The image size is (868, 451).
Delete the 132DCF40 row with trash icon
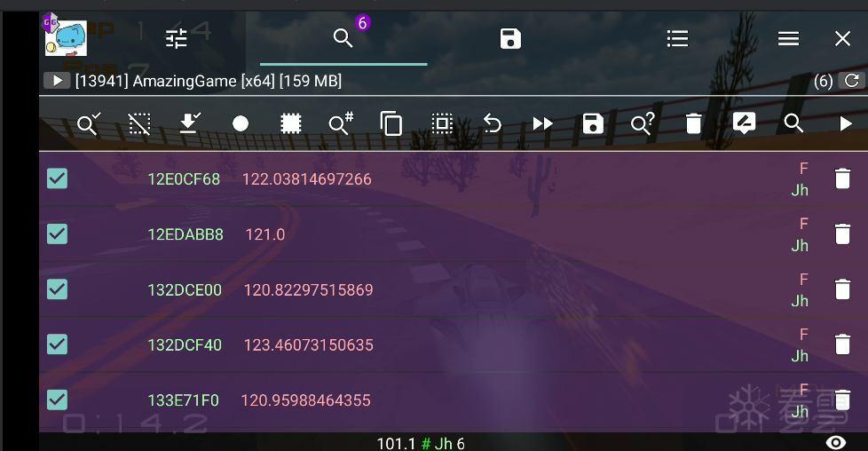tap(842, 345)
